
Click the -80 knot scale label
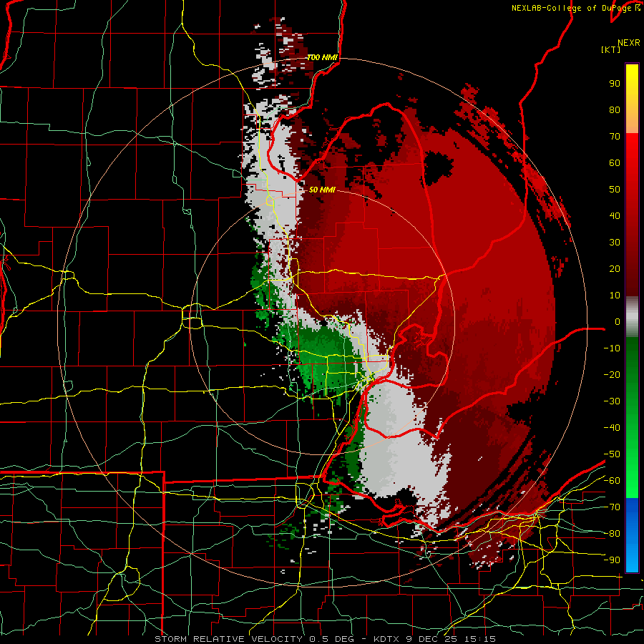612,534
